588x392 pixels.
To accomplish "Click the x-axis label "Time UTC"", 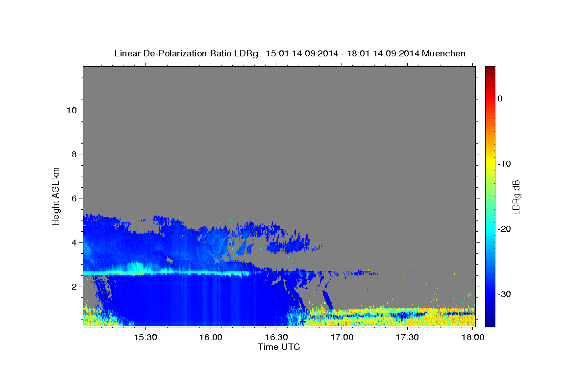I will click(x=279, y=347).
